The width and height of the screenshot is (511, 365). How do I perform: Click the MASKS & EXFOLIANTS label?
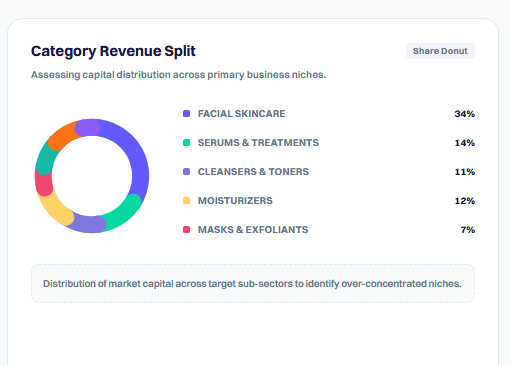point(253,230)
